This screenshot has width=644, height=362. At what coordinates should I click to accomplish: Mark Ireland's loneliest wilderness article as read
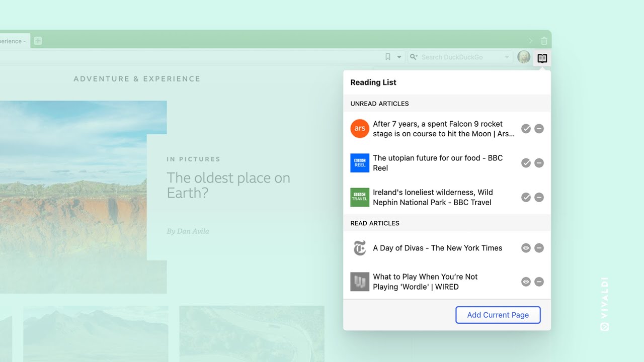point(526,197)
